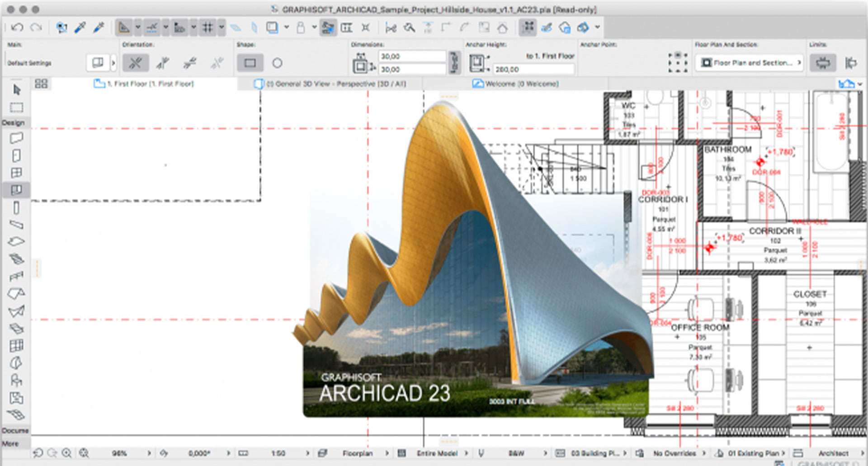Click the zoom-in magnifier in status bar
Screen dimensions: 868x466
66,453
